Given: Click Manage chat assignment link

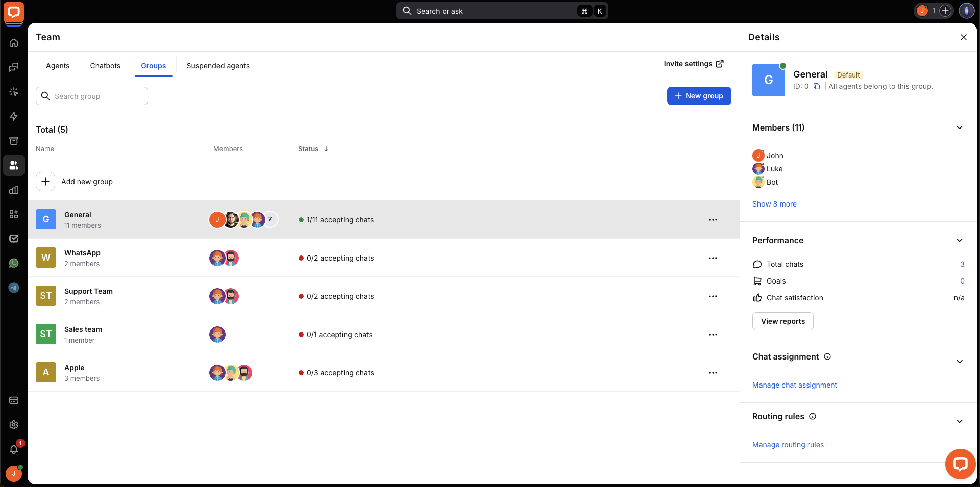Looking at the screenshot, I should (x=794, y=385).
